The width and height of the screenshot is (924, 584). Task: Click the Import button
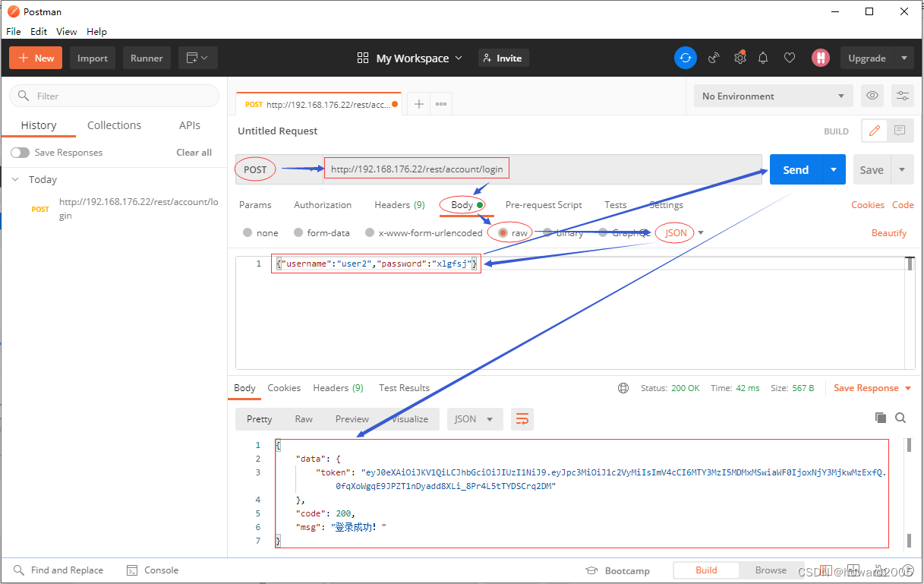pos(93,58)
